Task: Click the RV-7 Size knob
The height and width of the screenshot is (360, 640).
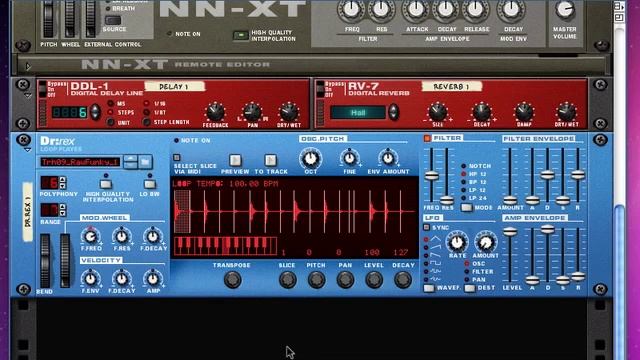Action: (437, 112)
